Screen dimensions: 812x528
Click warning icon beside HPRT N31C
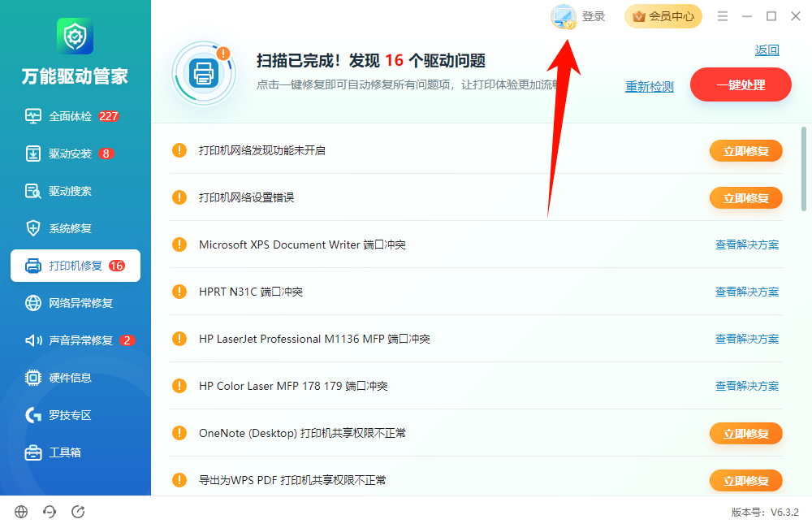(x=179, y=292)
